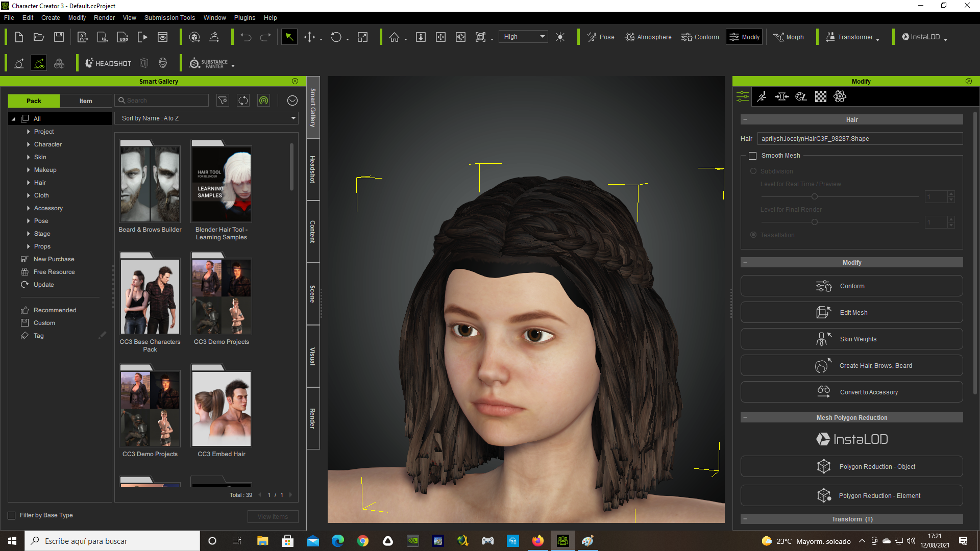Click the gallery filter funnel icon
This screenshot has width=980, height=551.
[223, 101]
